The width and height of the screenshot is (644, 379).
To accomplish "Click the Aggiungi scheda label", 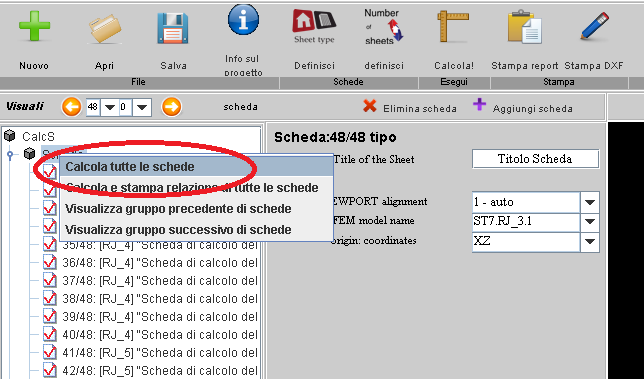I will pyautogui.click(x=533, y=108).
